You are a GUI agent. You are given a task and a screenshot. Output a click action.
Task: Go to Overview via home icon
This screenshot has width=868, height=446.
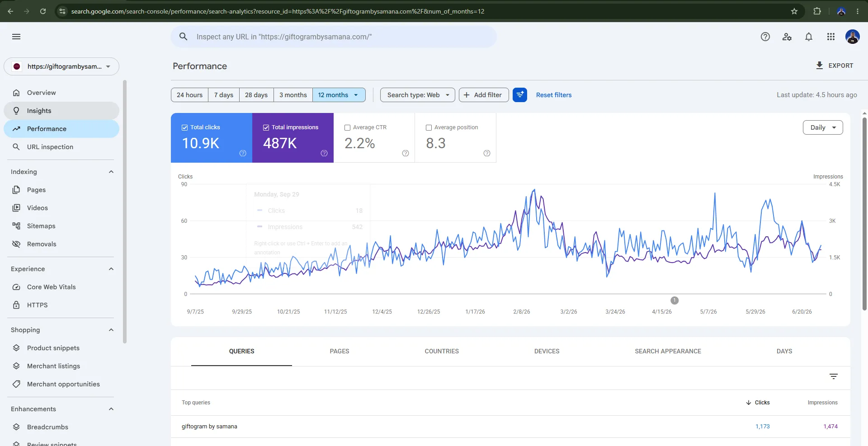pos(16,93)
